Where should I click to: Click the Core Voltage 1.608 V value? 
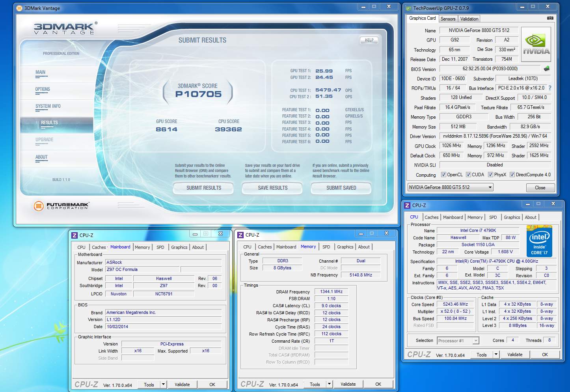(x=505, y=252)
